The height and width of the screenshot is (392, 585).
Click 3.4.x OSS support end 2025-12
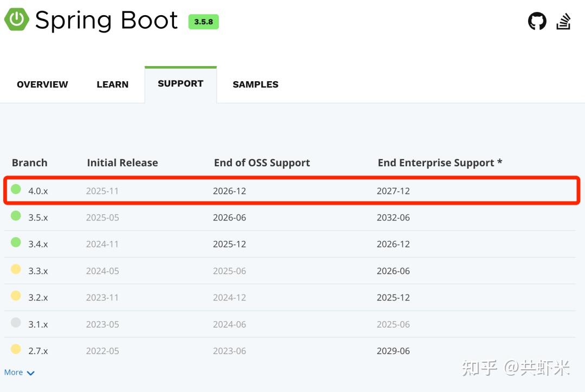230,244
